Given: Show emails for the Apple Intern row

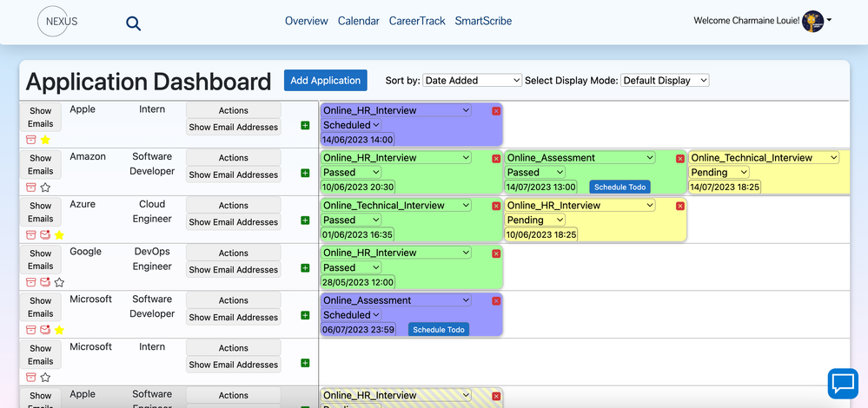Looking at the screenshot, I should tap(41, 117).
